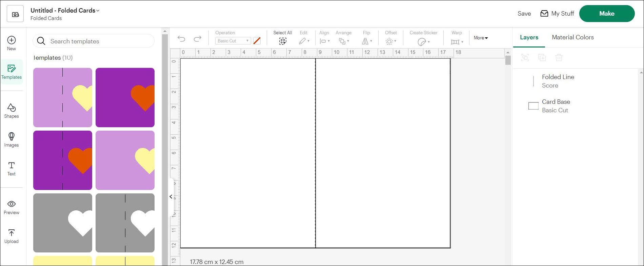Choose light purple template with fold line and yellow heart
644x266 pixels.
point(63,97)
